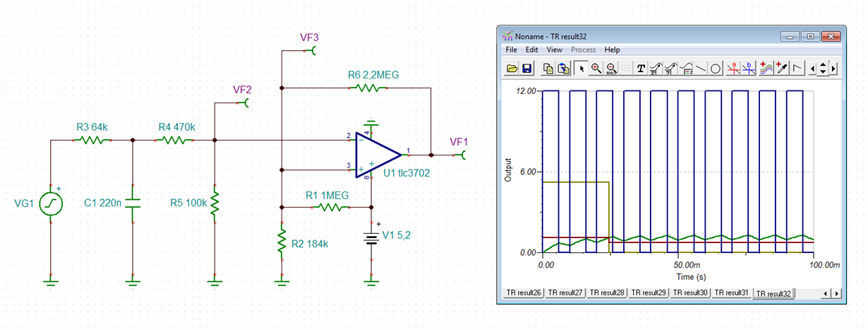The height and width of the screenshot is (330, 868).
Task: Click the Open file folder icon
Action: pyautogui.click(x=512, y=69)
